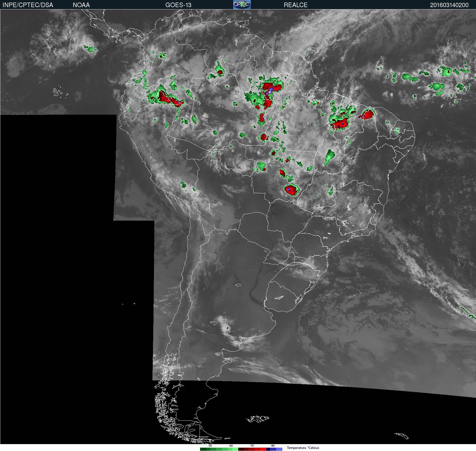
Task: Click the GOES-13 satellite label
Action: pyautogui.click(x=178, y=5)
